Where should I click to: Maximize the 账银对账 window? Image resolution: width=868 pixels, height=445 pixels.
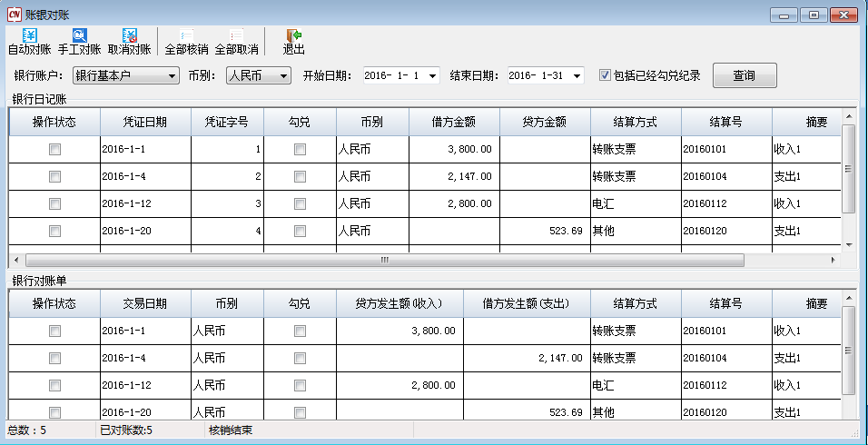coord(813,15)
